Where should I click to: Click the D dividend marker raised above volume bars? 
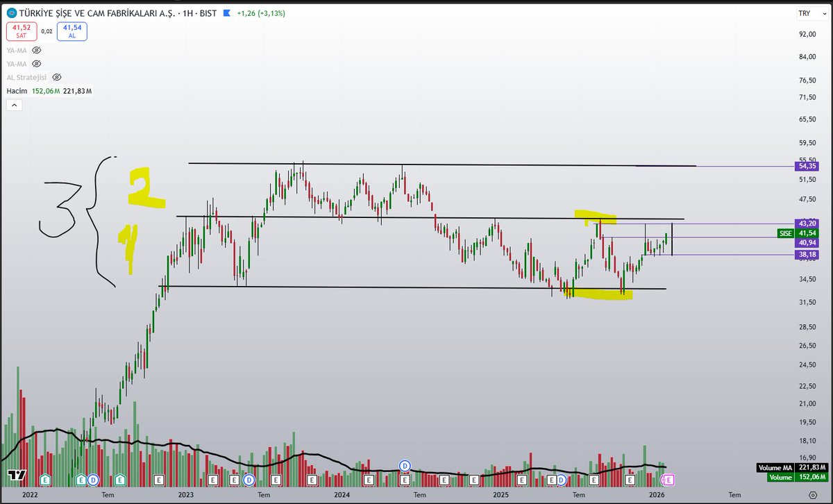click(405, 464)
